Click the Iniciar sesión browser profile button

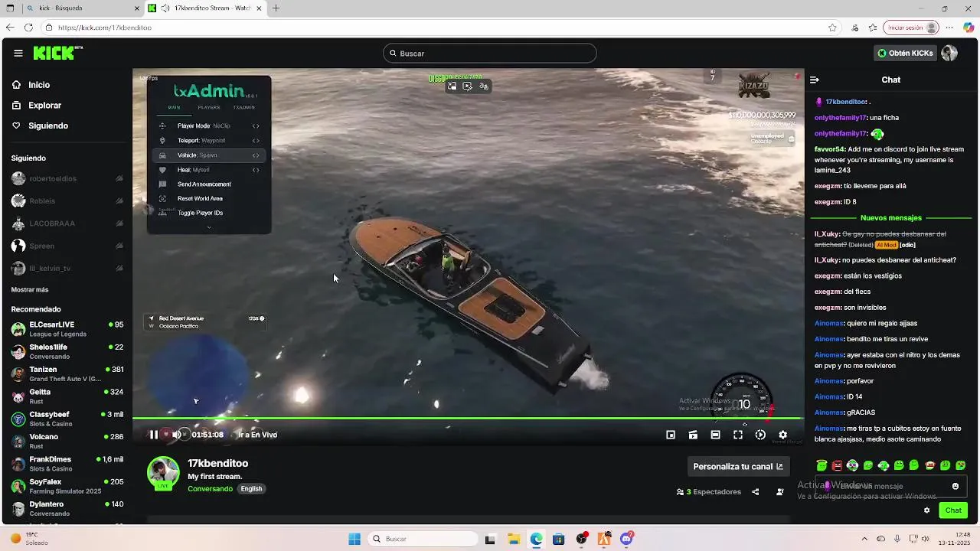tap(911, 28)
